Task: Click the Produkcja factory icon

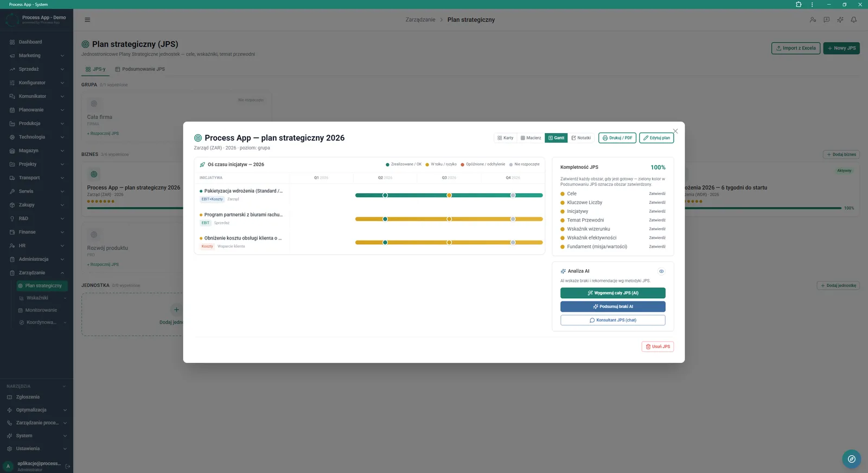Action: point(12,123)
